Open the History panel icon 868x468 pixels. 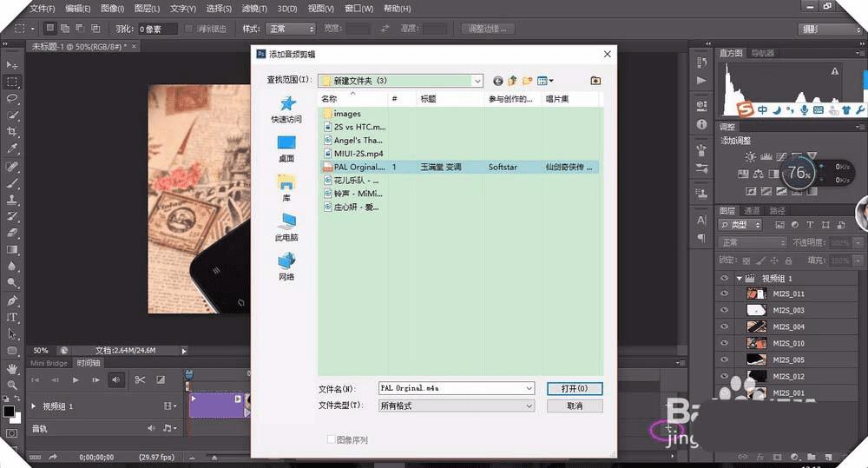pyautogui.click(x=701, y=62)
